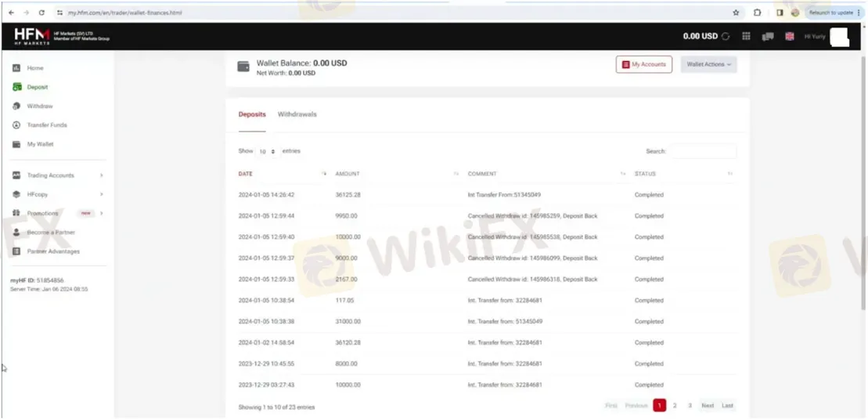
Task: Toggle the browser side panel icon
Action: click(x=780, y=13)
